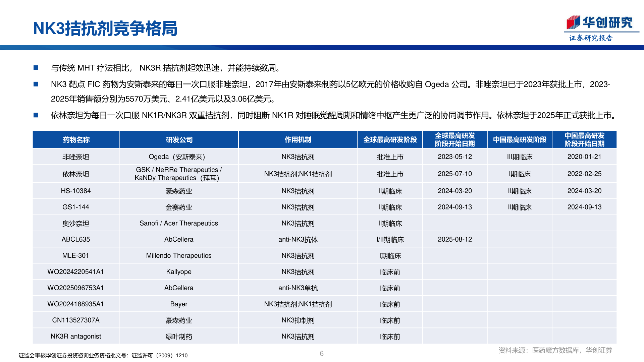644x362 pixels.
Task: Select the CN113527307A cell
Action: (x=76, y=320)
